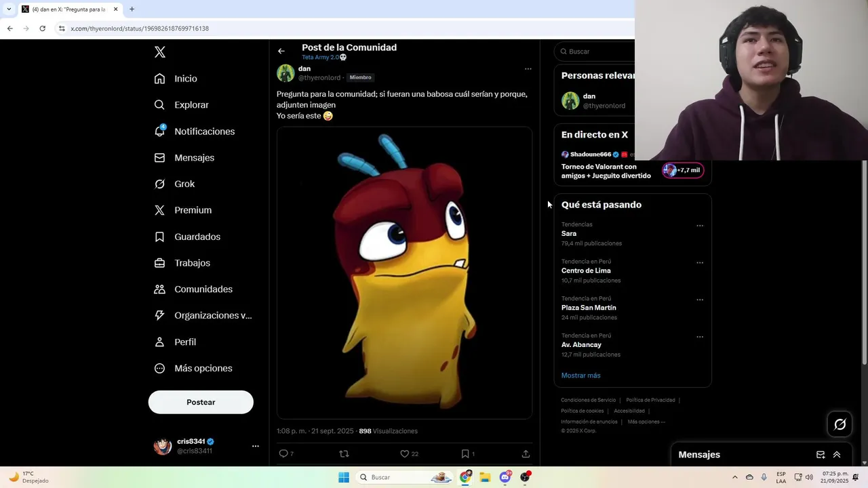The width and height of the screenshot is (868, 488).
Task: Click Windows Start button
Action: point(344,477)
